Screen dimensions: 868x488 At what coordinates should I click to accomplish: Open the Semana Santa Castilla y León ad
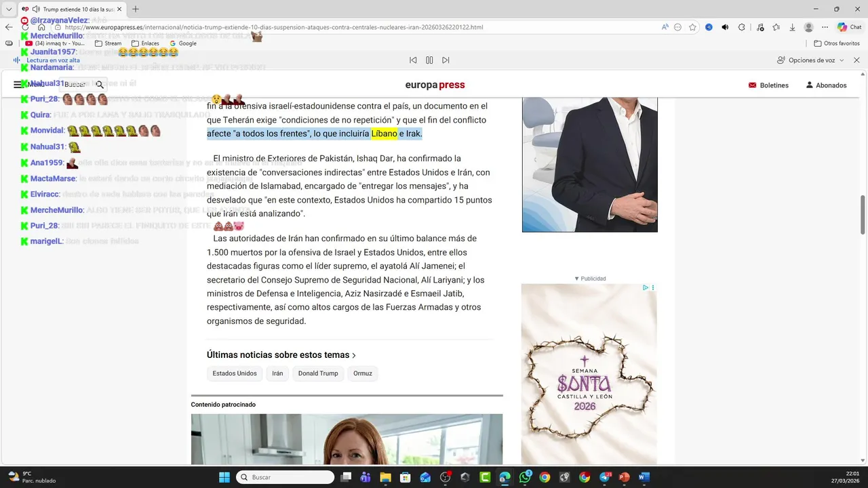pos(589,374)
